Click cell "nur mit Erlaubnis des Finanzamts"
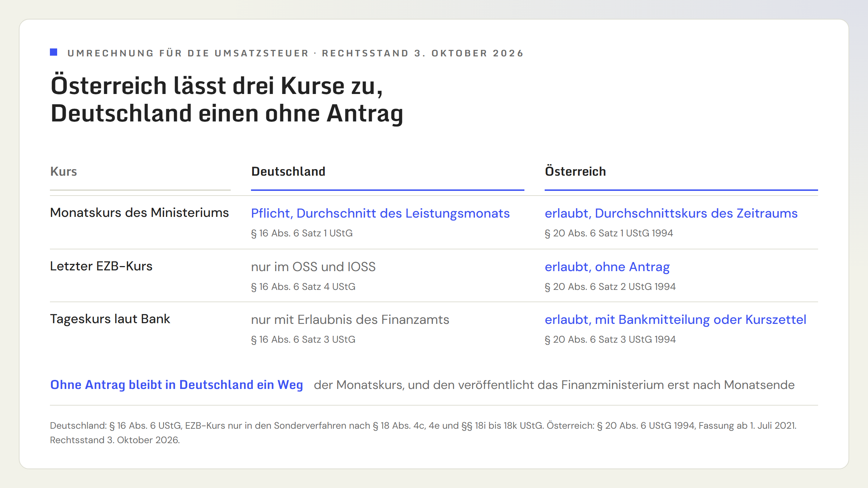 (350, 320)
